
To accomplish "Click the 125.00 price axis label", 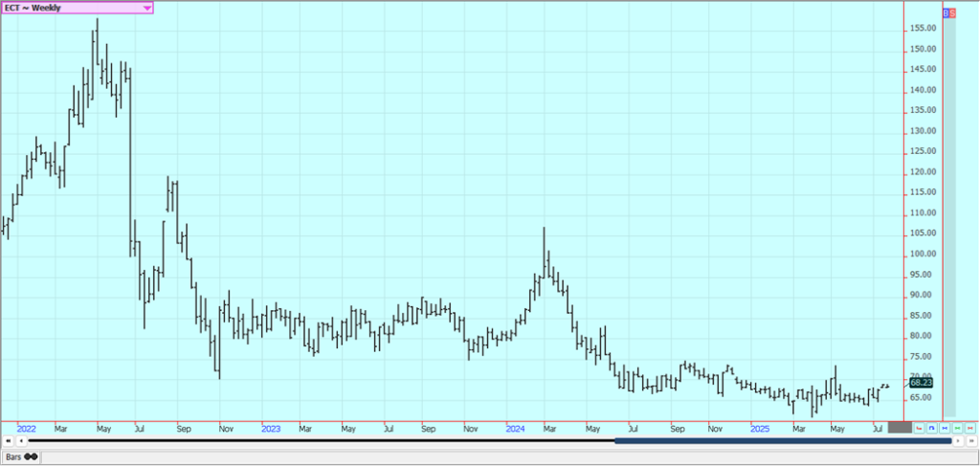I will 924,151.
